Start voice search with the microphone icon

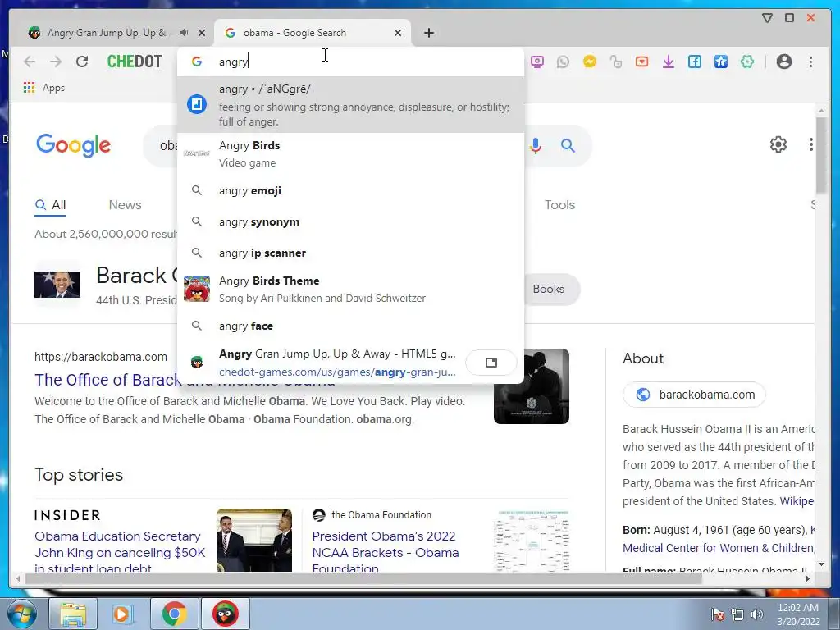pyautogui.click(x=535, y=146)
